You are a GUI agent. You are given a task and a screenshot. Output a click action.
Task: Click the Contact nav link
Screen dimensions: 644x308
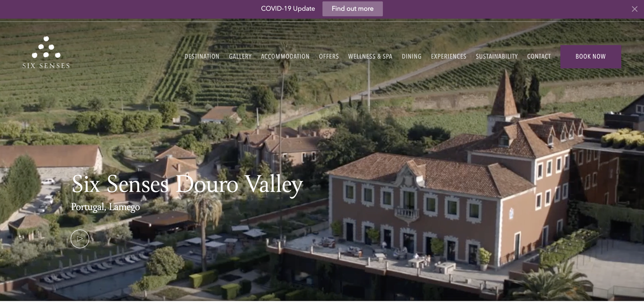(539, 56)
